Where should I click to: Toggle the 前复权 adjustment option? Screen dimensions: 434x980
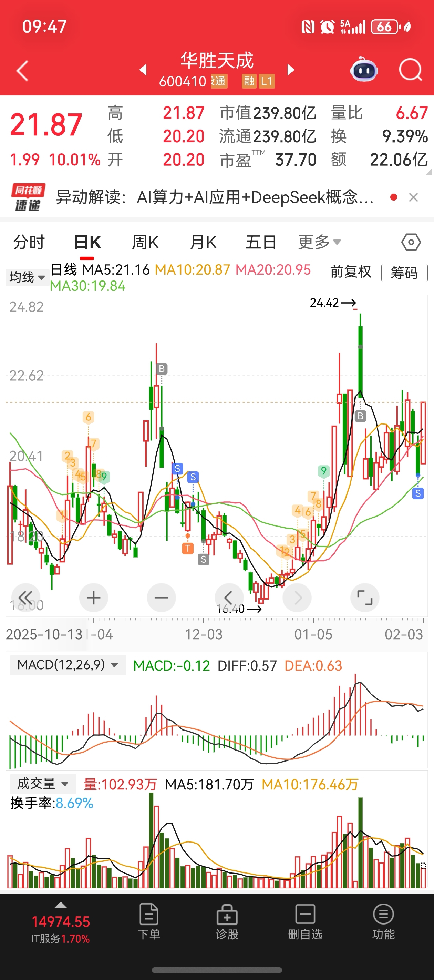(x=350, y=272)
